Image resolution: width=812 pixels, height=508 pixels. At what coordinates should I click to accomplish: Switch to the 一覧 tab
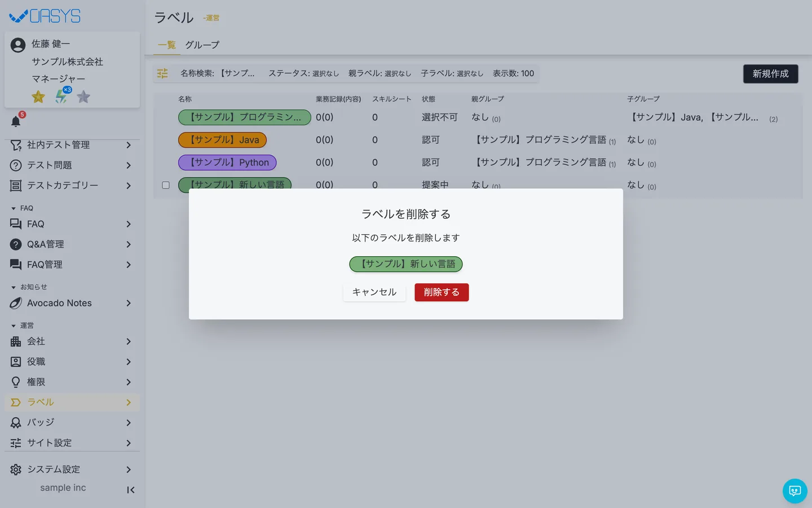click(x=167, y=45)
